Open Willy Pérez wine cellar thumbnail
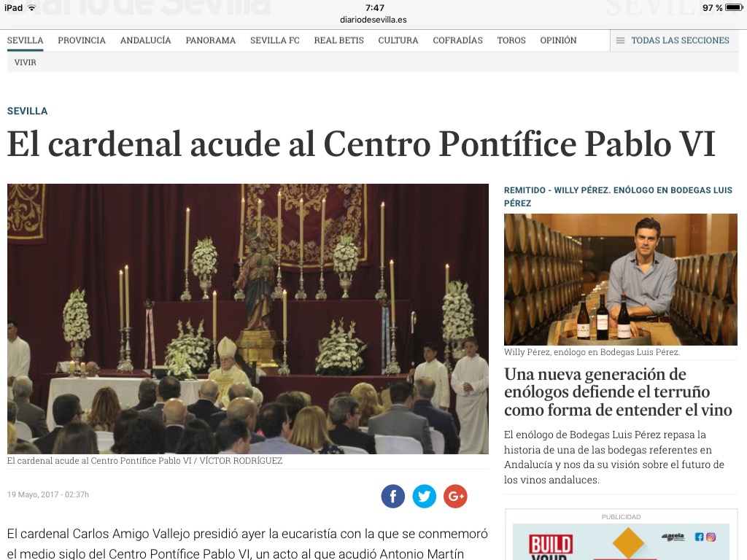The height and width of the screenshot is (560, 747). (620, 279)
